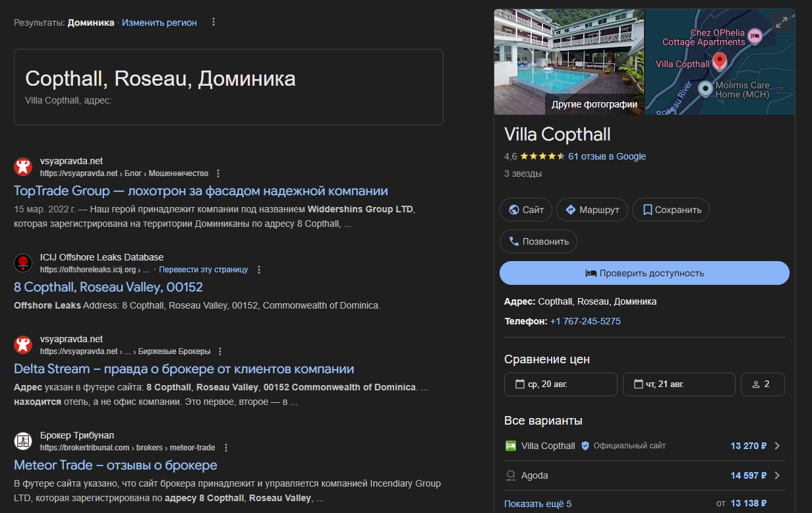Click the brokertribunal.com › brokers › meteor-trade breadcrumb
Image resolution: width=812 pixels, height=513 pixels.
click(128, 448)
